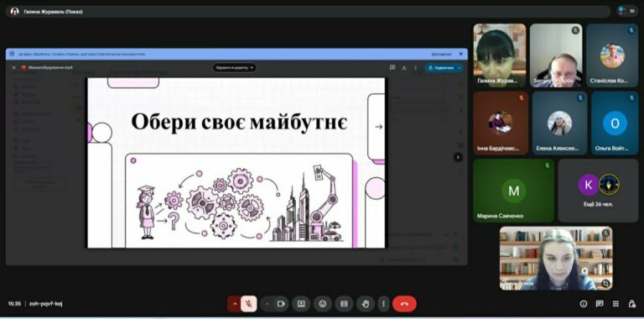Toggle the camera button in call toolbar

pyautogui.click(x=281, y=304)
